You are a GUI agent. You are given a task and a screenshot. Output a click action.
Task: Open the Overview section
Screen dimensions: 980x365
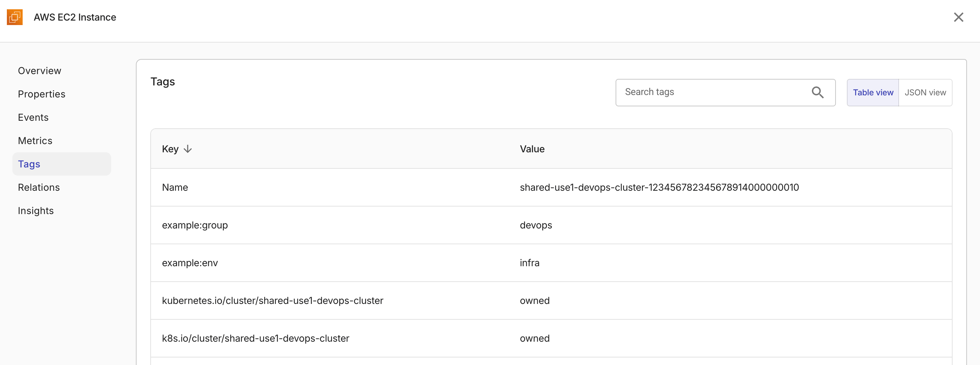click(x=39, y=71)
